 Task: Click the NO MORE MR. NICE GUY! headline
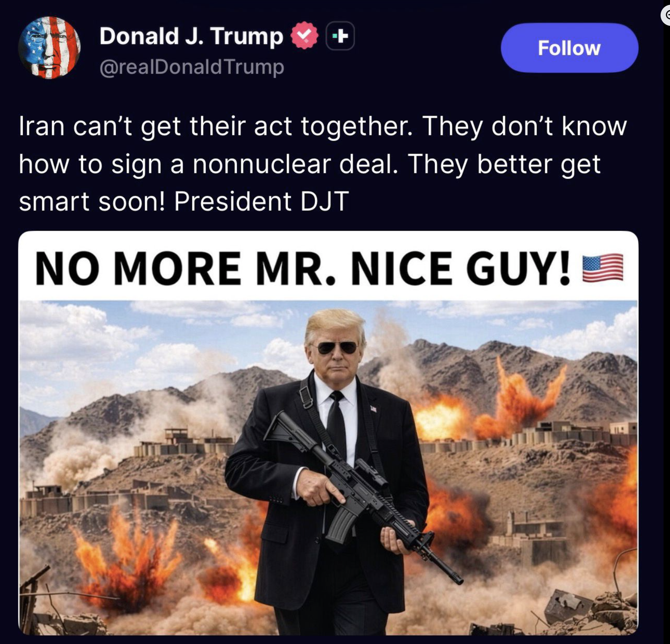click(x=303, y=268)
